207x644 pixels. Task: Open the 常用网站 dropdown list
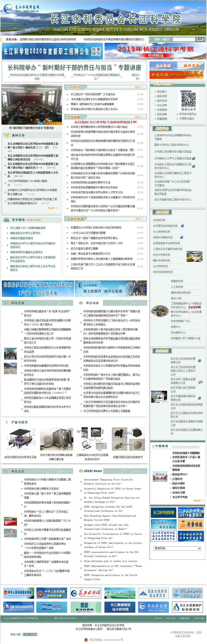click(177, 548)
